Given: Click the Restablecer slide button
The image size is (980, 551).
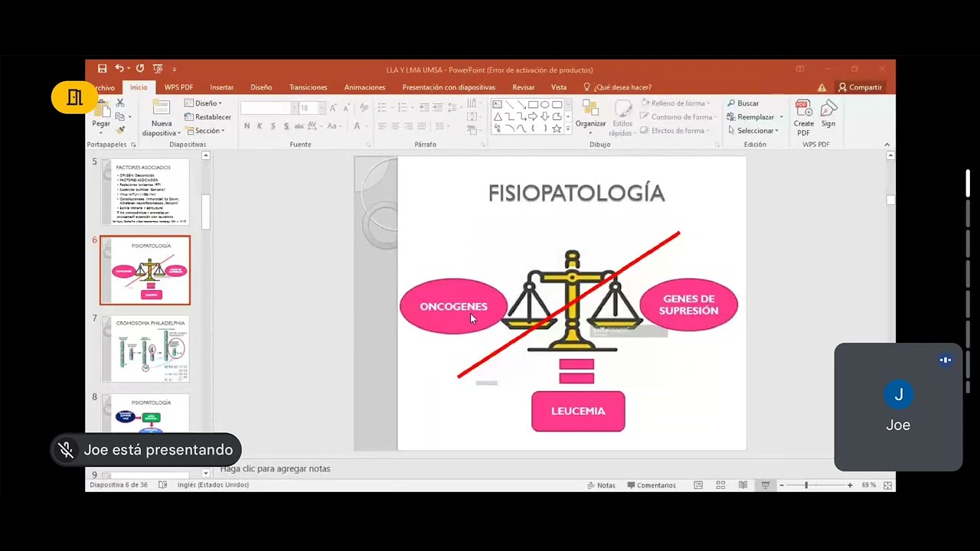Looking at the screenshot, I should point(207,117).
